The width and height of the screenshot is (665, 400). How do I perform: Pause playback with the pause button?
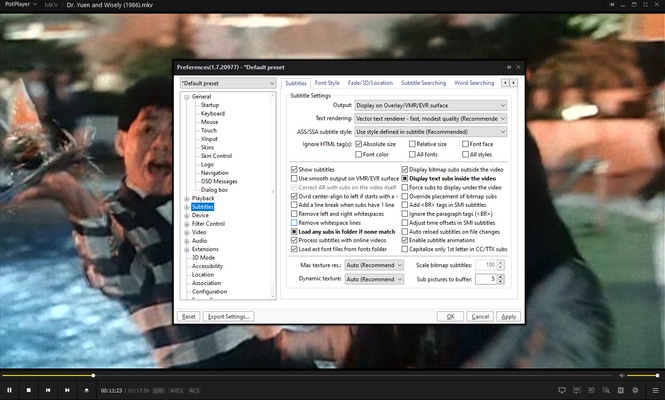click(9, 390)
